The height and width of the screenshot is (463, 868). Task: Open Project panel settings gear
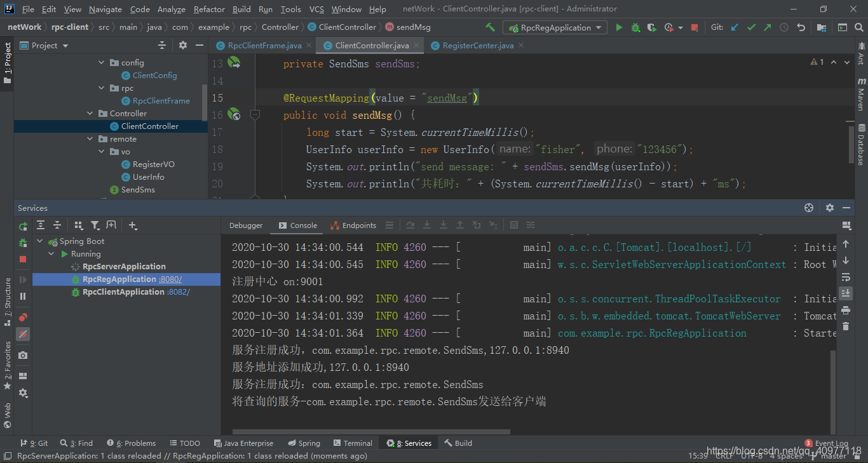(x=183, y=45)
